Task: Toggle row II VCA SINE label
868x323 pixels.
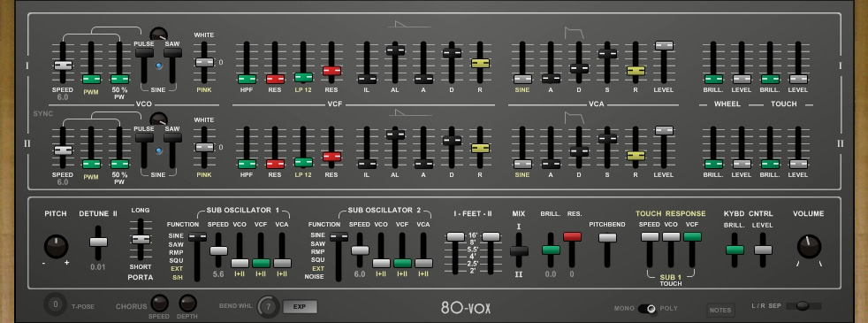Action: point(522,174)
